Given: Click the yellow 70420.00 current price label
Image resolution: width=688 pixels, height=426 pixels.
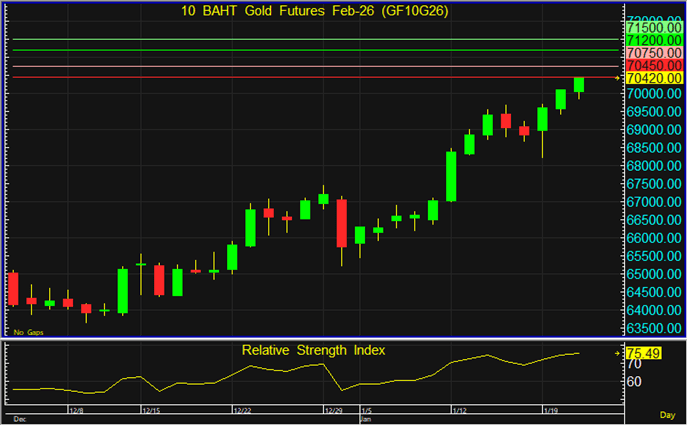Looking at the screenshot, I should click(x=654, y=78).
